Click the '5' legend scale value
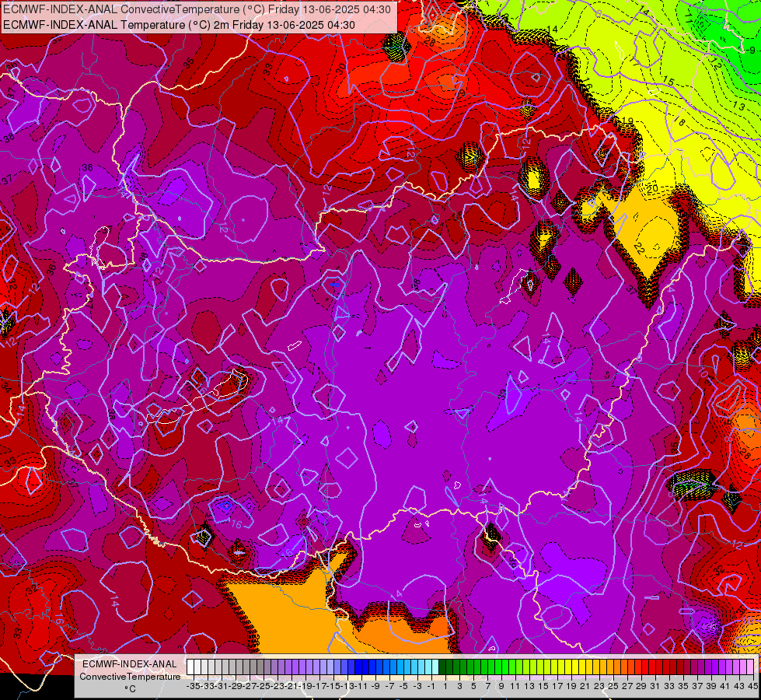The image size is (761, 700). (x=473, y=686)
